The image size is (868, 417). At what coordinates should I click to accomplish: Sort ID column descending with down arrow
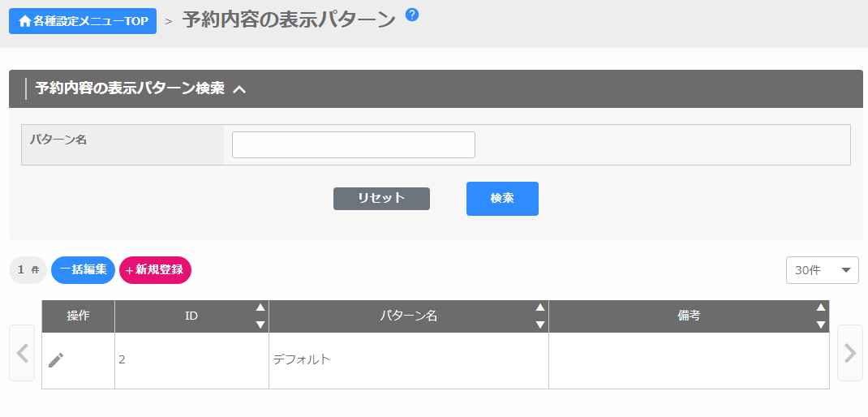(x=260, y=325)
